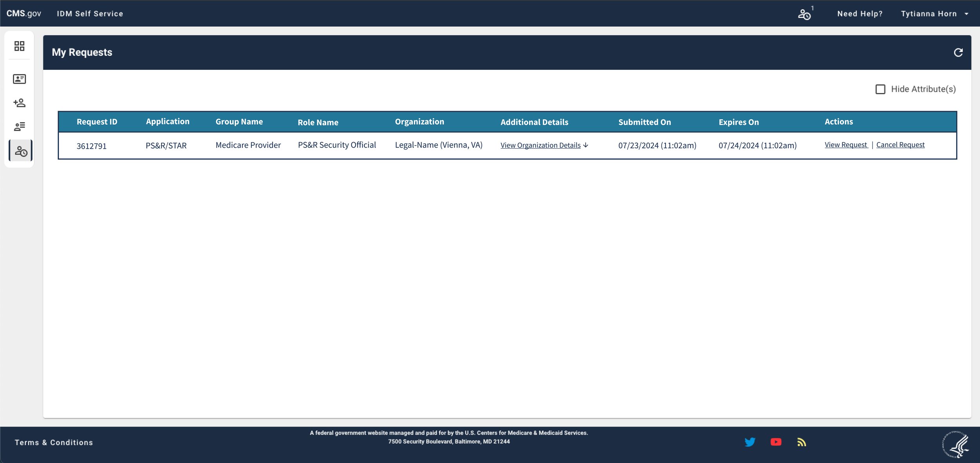Open the Terms & Conditions link
This screenshot has width=980, height=463.
(x=54, y=443)
